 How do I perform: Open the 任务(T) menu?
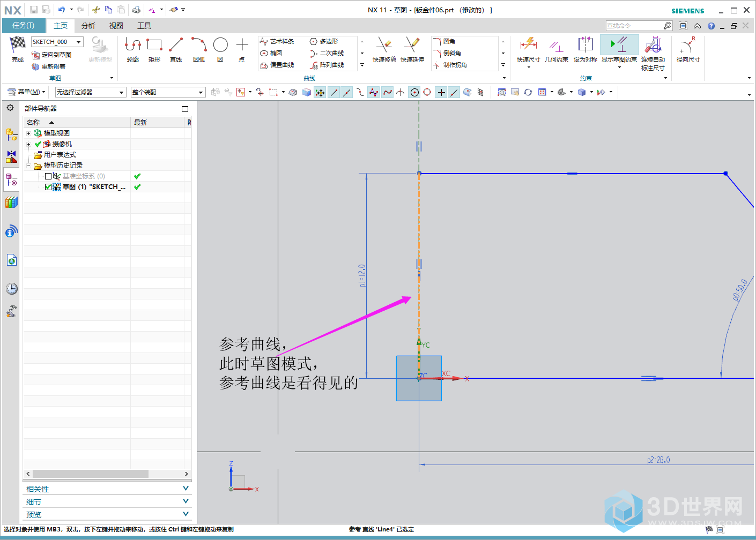(x=23, y=25)
